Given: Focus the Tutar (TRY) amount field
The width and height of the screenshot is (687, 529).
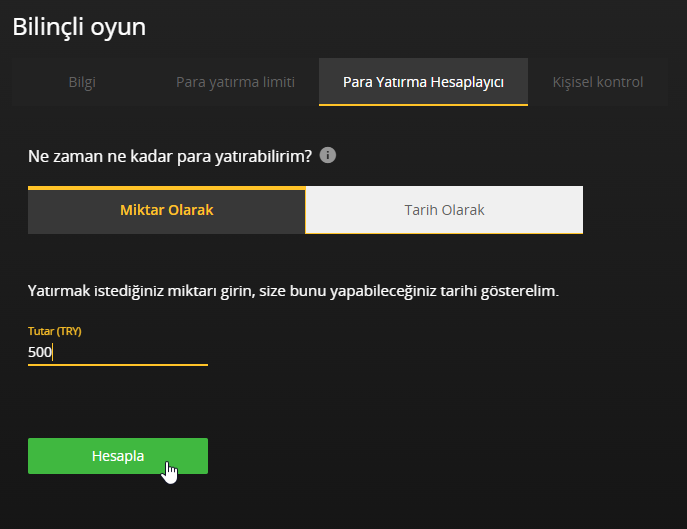Looking at the screenshot, I should 118,352.
